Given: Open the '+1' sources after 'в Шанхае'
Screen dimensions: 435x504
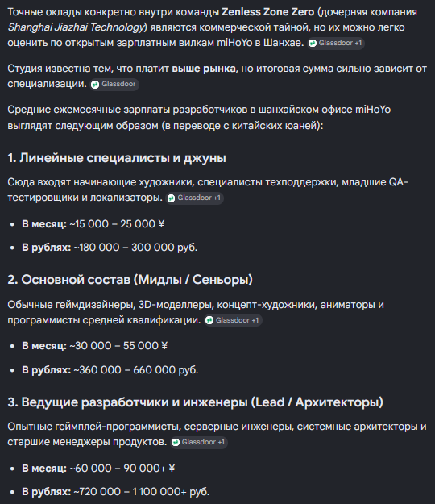Looking at the screenshot, I should [x=358, y=43].
